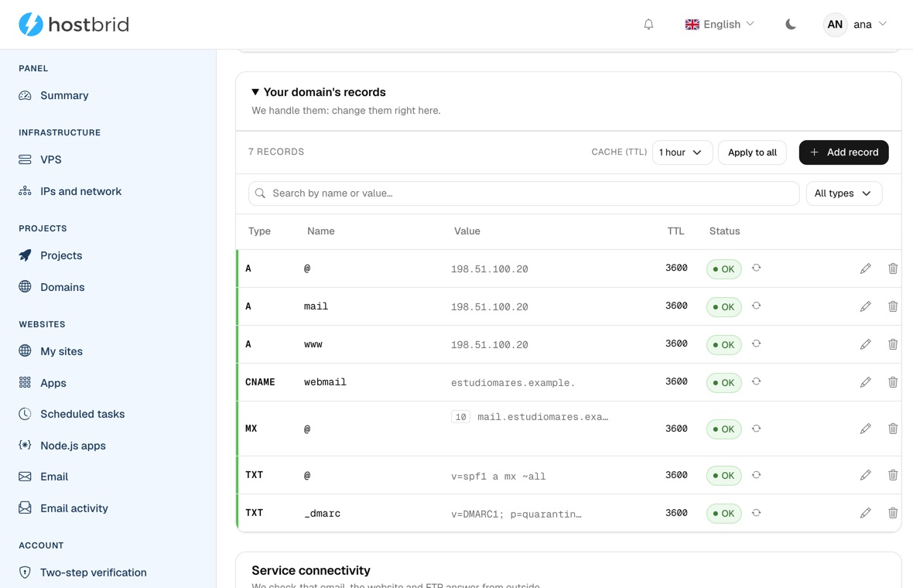Click the AN user avatar
Screen dimensions: 913x588
[835, 25]
